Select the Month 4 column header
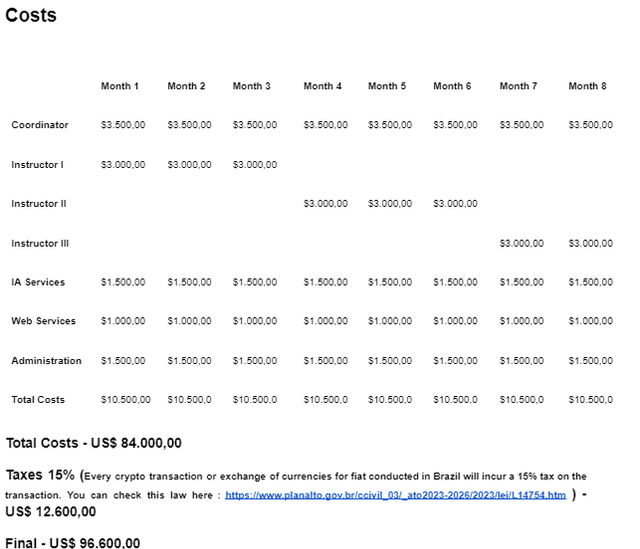Viewport: 640px width, 549px height. [x=322, y=86]
